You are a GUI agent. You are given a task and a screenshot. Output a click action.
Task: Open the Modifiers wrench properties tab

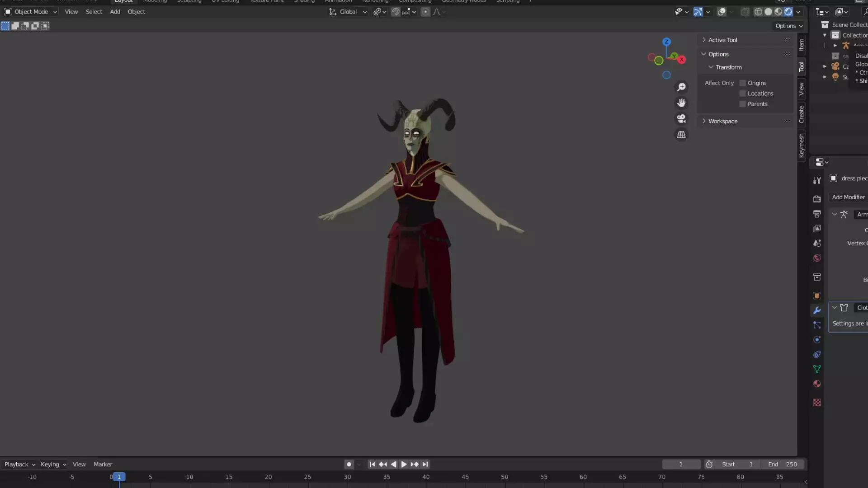[817, 310]
